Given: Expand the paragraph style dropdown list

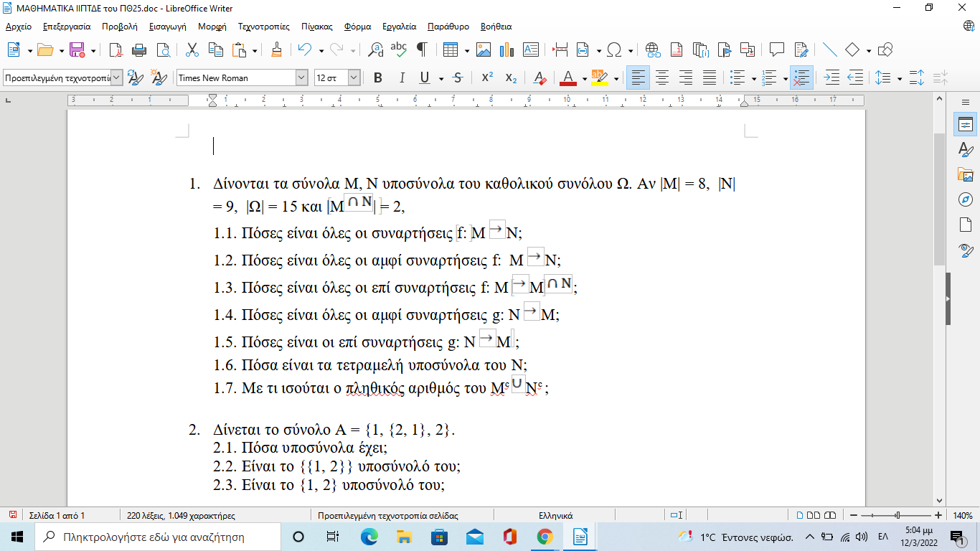Looking at the screenshot, I should (117, 77).
